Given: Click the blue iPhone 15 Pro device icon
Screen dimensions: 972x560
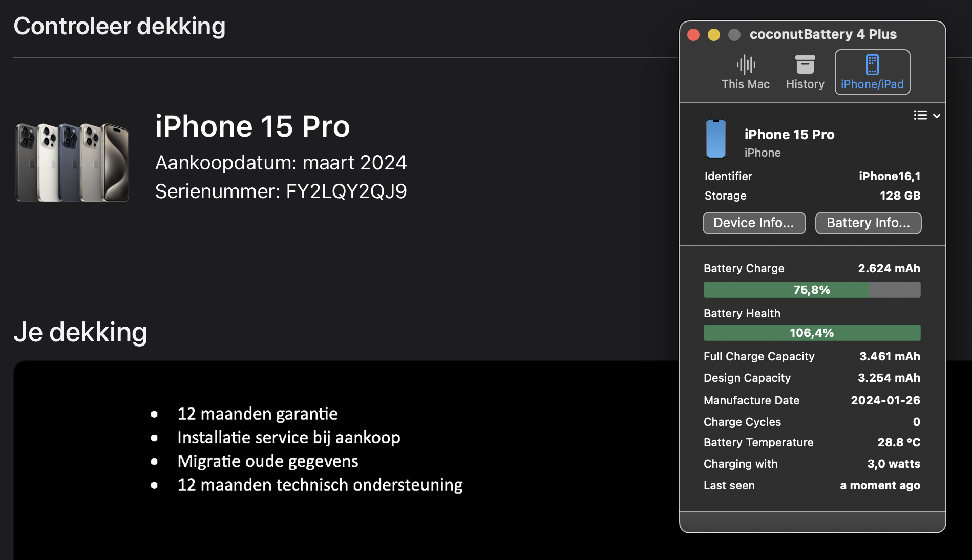Looking at the screenshot, I should pos(716,139).
